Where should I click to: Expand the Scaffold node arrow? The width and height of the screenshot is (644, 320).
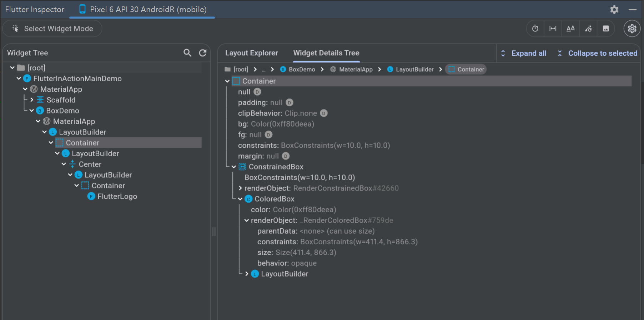point(32,100)
